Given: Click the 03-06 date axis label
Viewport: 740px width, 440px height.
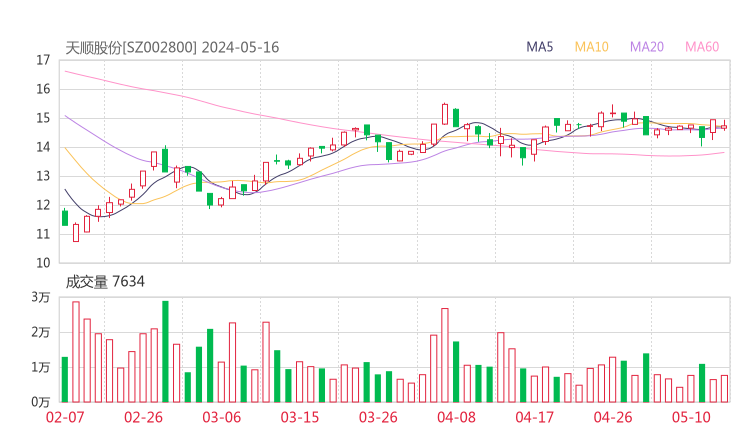Looking at the screenshot, I should tap(222, 417).
